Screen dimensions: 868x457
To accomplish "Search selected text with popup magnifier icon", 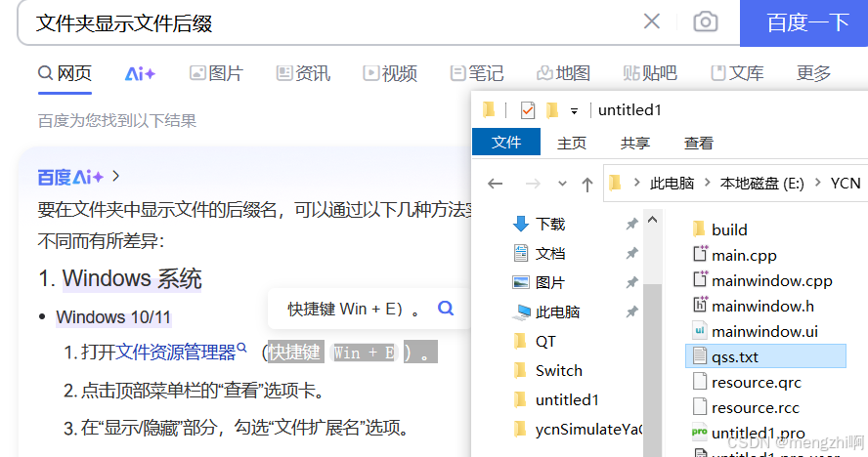I will click(446, 309).
